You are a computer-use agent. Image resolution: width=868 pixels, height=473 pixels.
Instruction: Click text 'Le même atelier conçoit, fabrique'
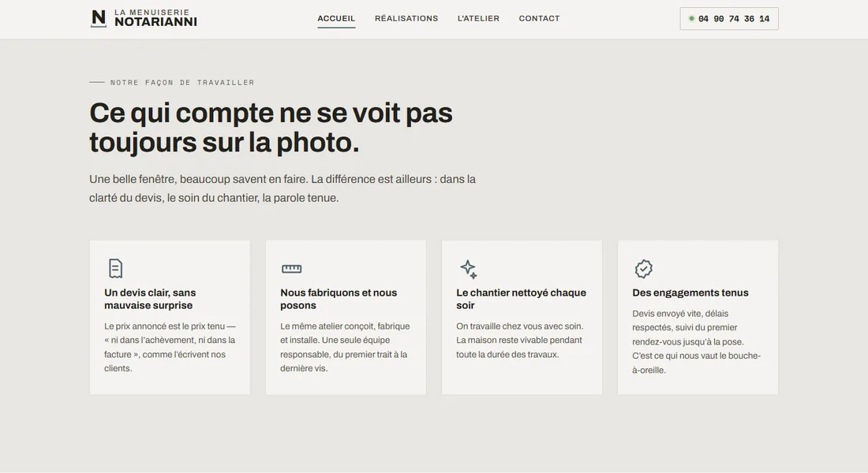point(345,326)
